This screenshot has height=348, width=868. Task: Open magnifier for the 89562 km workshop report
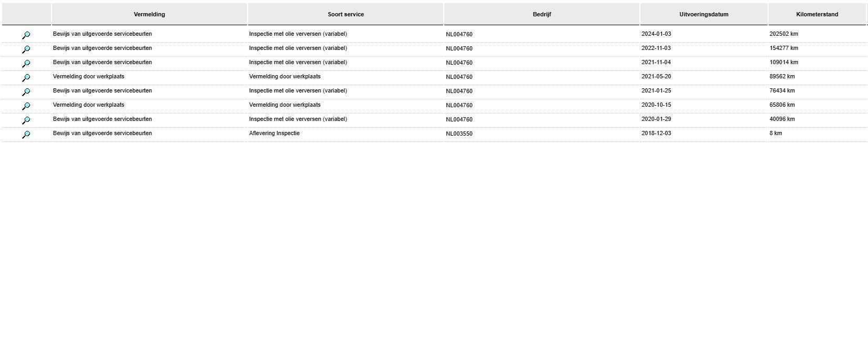click(26, 78)
